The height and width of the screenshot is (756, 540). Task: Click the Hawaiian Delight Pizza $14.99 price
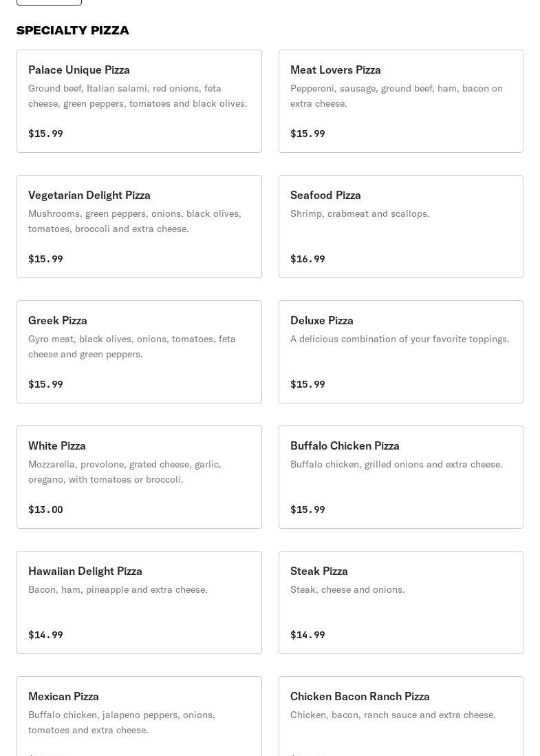pos(45,635)
